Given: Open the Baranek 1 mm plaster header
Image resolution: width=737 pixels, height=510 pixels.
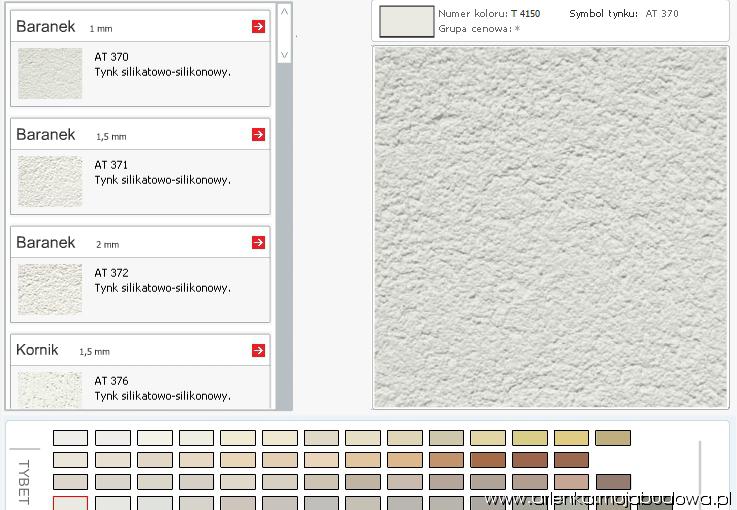Looking at the screenshot, I should pos(46,27).
